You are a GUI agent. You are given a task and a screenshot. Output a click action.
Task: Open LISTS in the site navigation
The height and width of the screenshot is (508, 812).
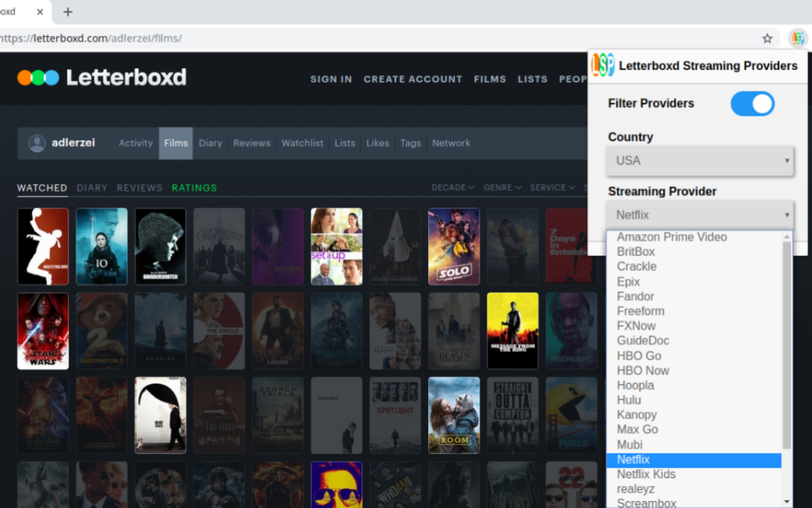(x=532, y=79)
